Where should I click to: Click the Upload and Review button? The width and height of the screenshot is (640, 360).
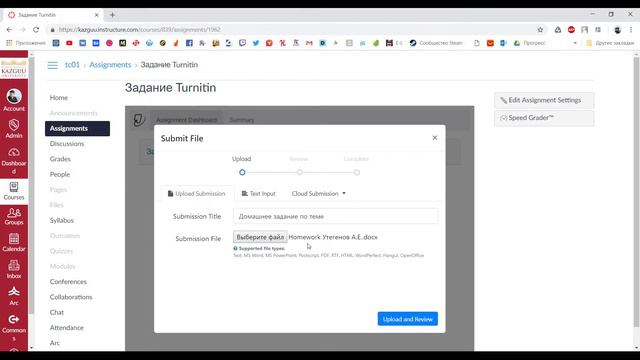(x=407, y=319)
